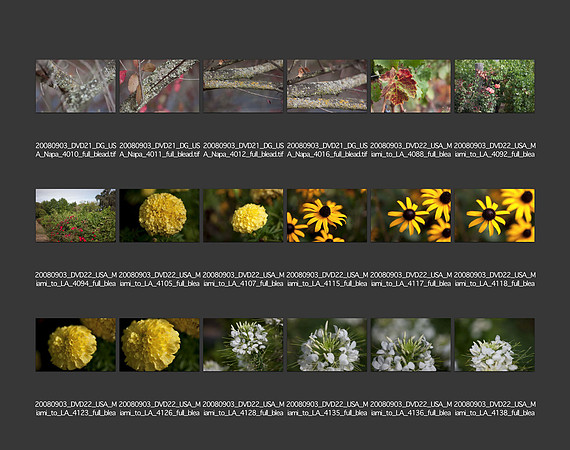Select the lichen branch thumbnail Napa_4010
Image resolution: width=570 pixels, height=450 pixels.
76,86
